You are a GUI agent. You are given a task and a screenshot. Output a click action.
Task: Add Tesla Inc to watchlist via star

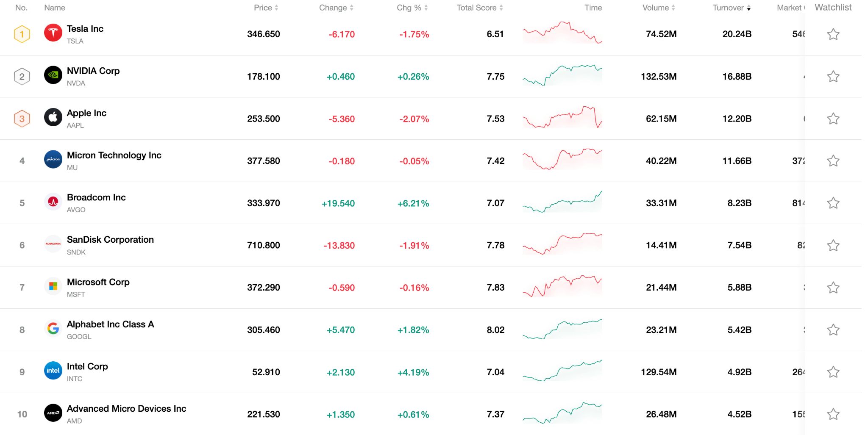pos(833,34)
